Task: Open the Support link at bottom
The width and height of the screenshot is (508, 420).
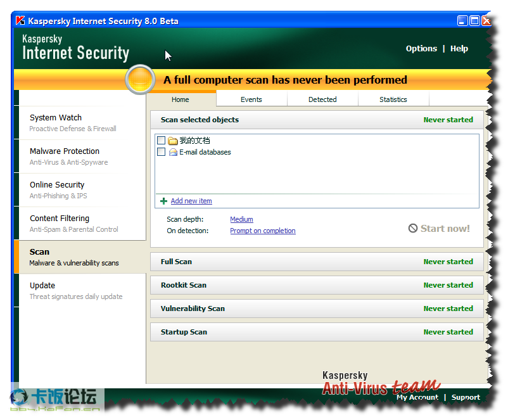Action: point(466,397)
